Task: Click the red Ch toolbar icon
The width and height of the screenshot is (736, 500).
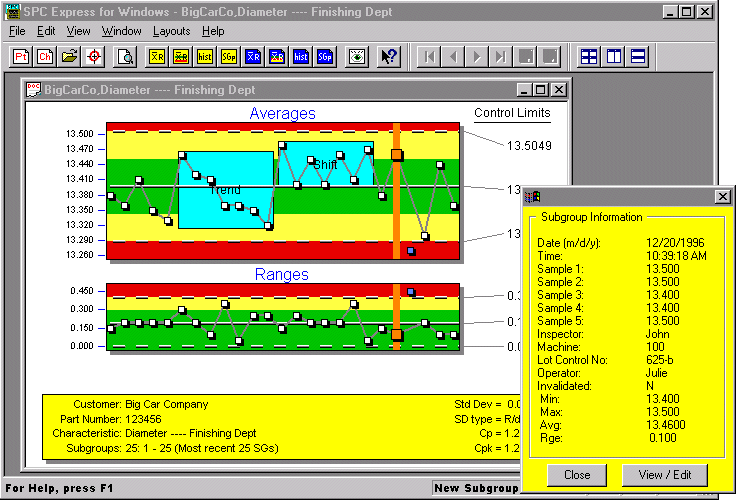Action: [x=45, y=57]
